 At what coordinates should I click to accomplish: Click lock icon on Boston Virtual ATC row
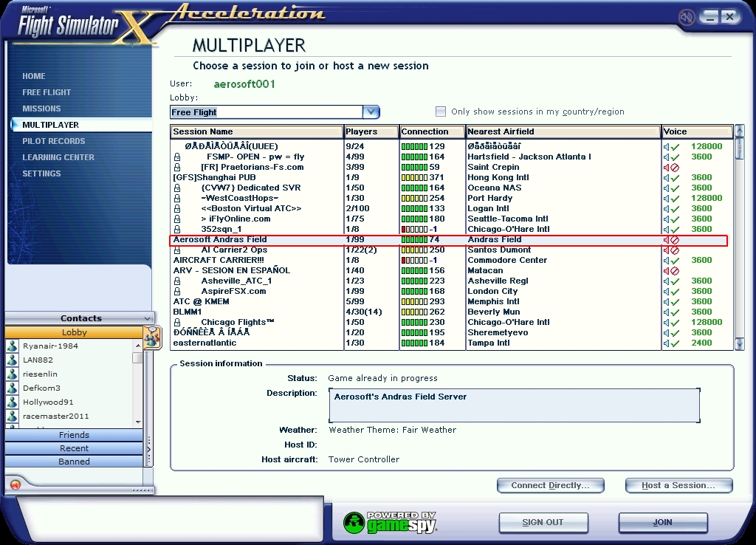coord(177,209)
